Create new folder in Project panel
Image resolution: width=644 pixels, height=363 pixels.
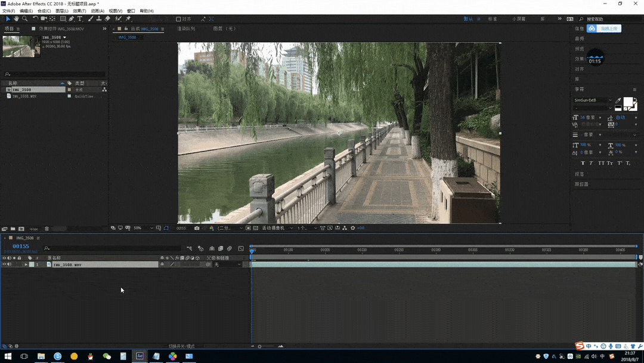[13, 229]
